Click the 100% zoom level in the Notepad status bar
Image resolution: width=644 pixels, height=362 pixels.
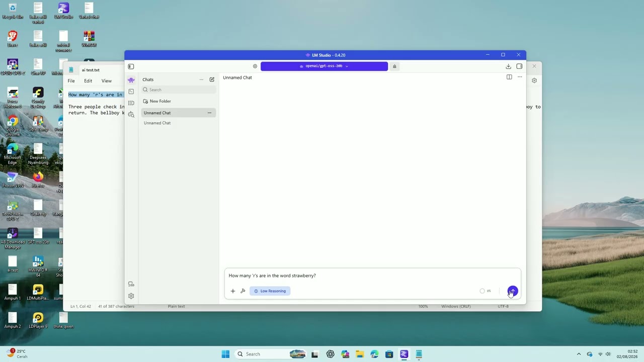click(423, 306)
